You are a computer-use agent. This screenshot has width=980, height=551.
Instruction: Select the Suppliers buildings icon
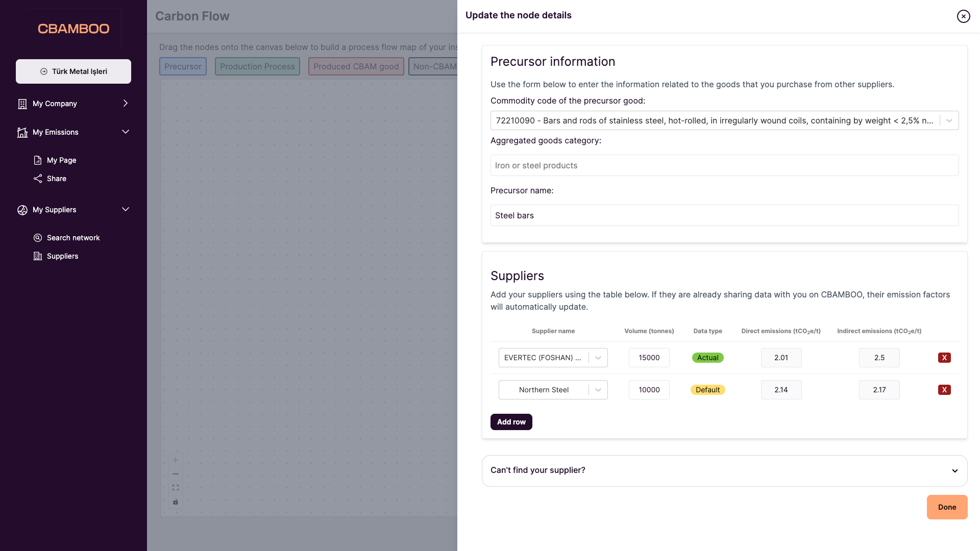pos(38,256)
